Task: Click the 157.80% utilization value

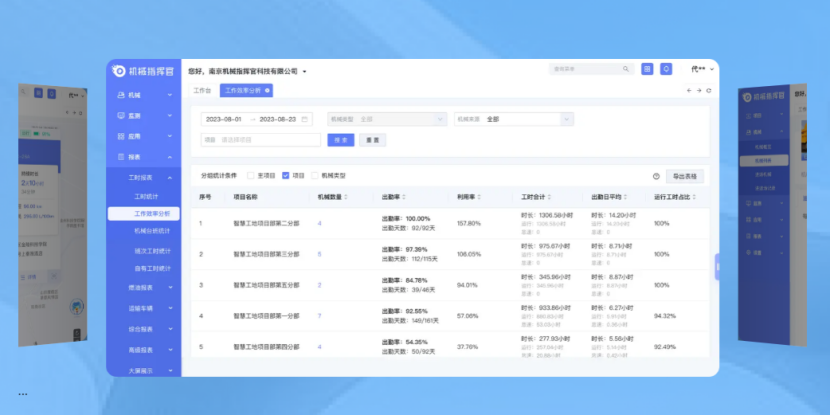Action: pyautogui.click(x=469, y=224)
